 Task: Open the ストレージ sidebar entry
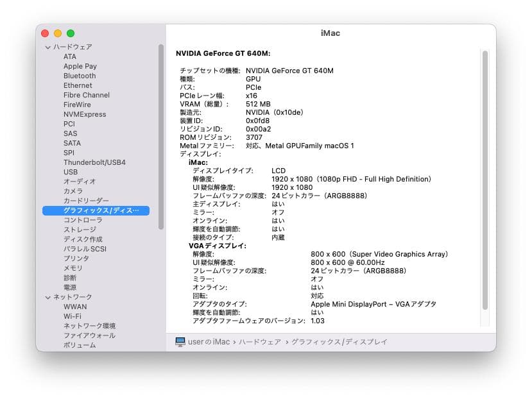(x=80, y=230)
